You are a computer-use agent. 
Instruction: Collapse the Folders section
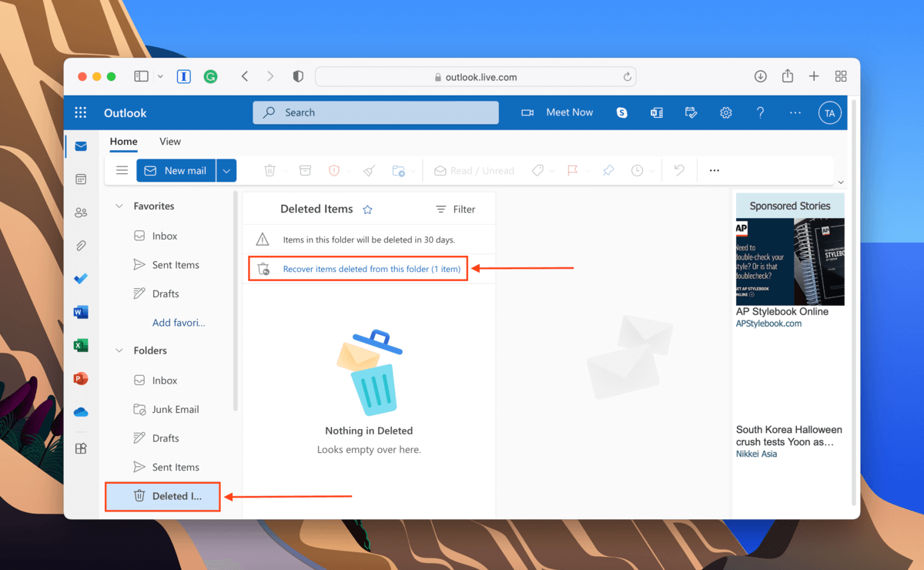[119, 350]
